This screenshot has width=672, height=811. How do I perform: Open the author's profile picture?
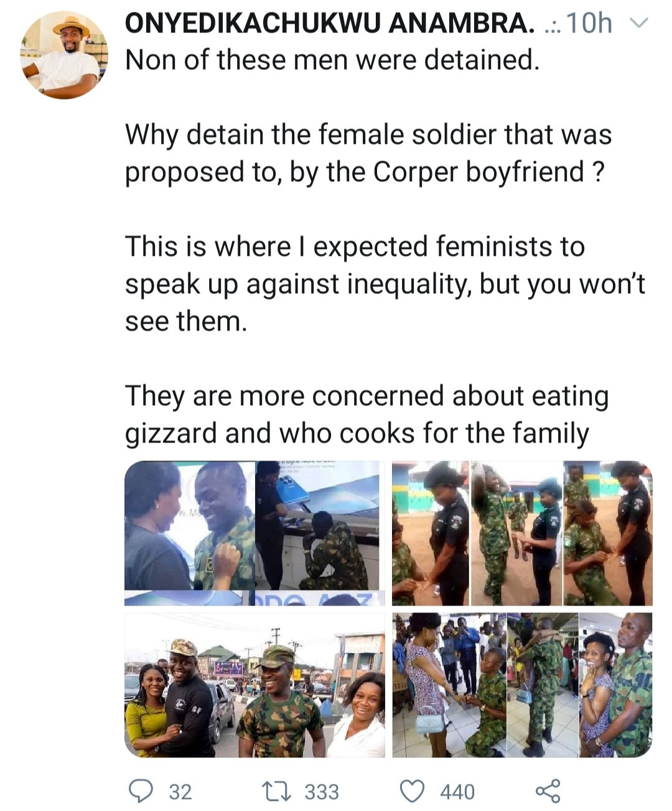(x=64, y=55)
